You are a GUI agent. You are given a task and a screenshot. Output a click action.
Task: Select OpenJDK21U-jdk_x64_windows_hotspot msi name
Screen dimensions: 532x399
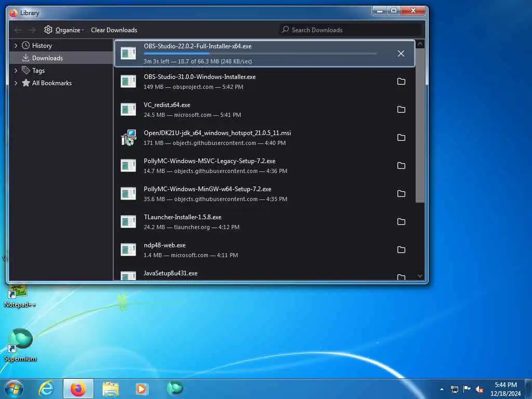point(217,133)
